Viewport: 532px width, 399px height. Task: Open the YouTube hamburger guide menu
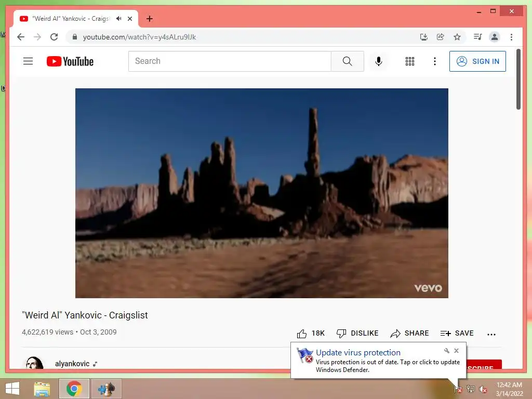[28, 61]
